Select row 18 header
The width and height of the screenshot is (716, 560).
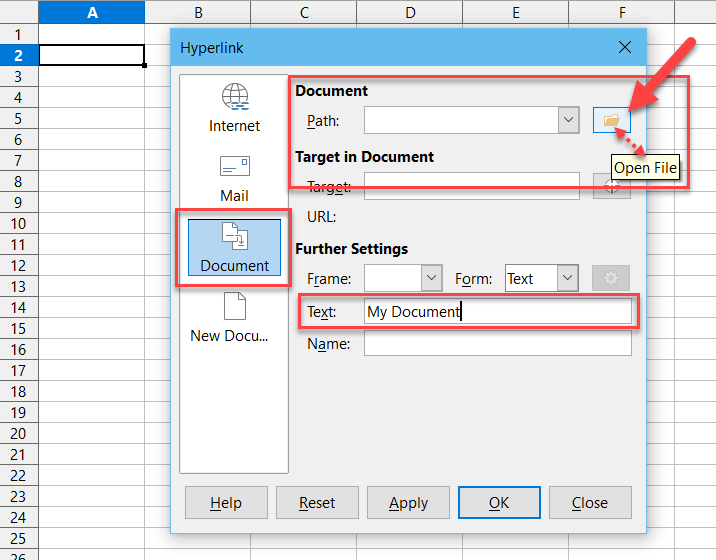[19, 391]
